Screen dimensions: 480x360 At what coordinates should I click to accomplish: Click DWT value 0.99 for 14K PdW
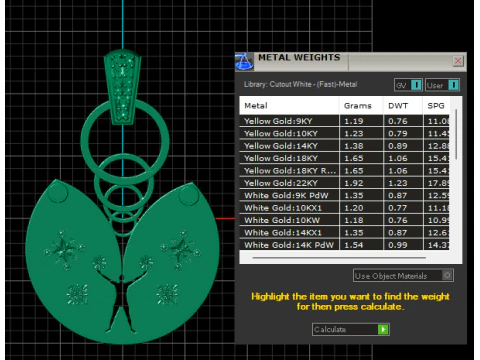coord(398,245)
